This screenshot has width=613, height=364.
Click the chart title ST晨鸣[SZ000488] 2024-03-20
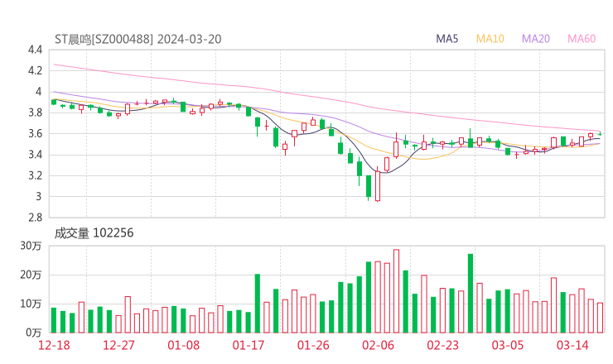click(138, 39)
